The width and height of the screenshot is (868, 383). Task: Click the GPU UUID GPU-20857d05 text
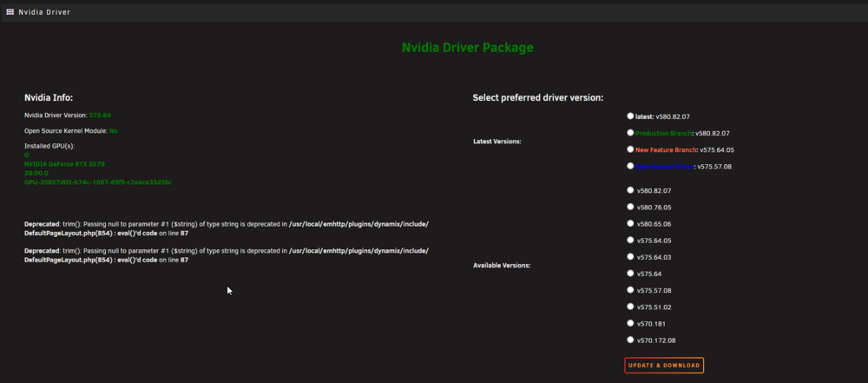coord(98,182)
